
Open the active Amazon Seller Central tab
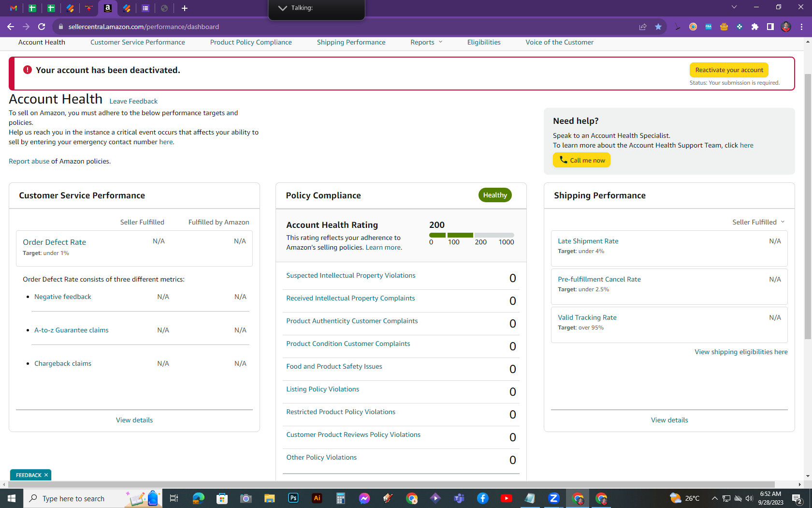108,8
